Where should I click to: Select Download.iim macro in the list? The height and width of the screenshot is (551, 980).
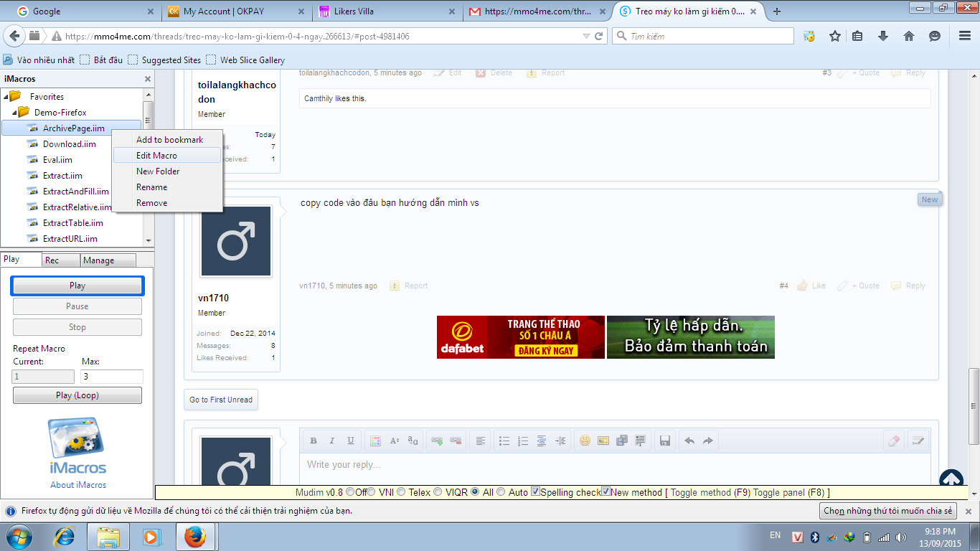[70, 144]
